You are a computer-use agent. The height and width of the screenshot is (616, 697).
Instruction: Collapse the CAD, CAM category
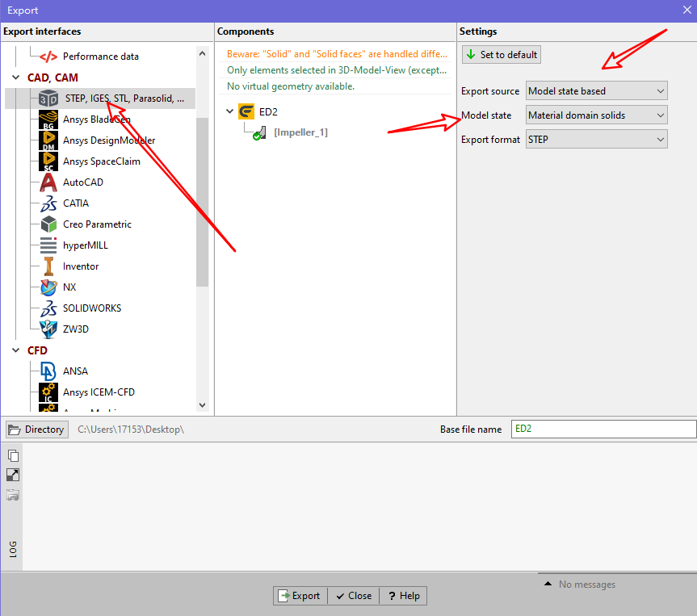(16, 78)
